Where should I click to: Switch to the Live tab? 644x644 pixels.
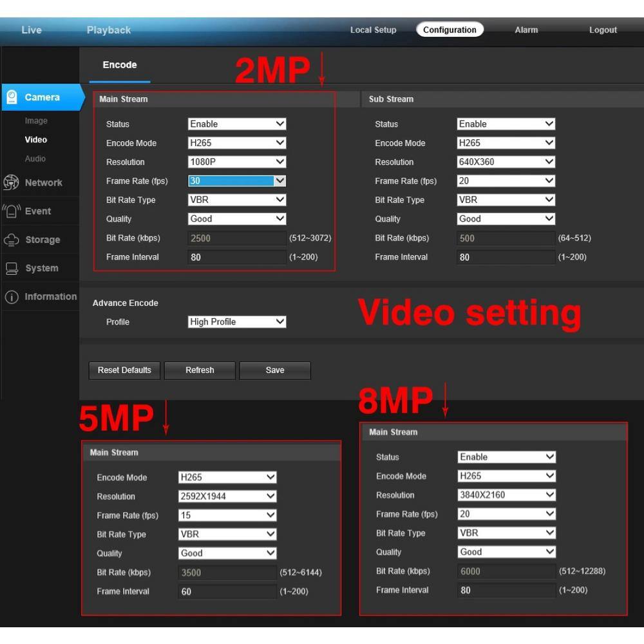pyautogui.click(x=32, y=30)
